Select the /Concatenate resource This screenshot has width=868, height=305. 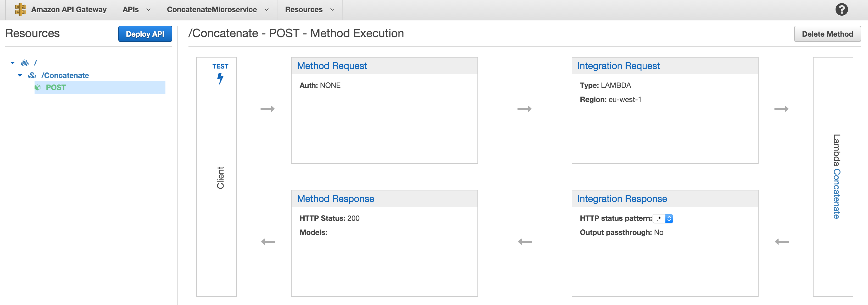(x=65, y=75)
